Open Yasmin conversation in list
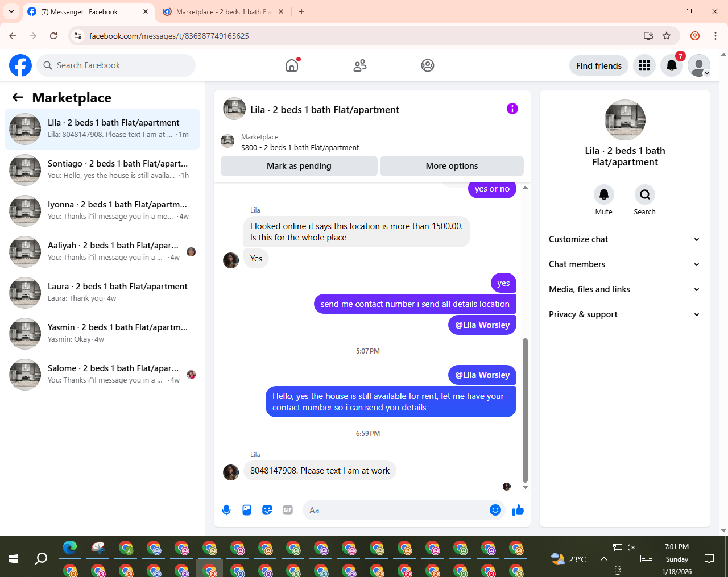This screenshot has width=728, height=577. pos(102,334)
